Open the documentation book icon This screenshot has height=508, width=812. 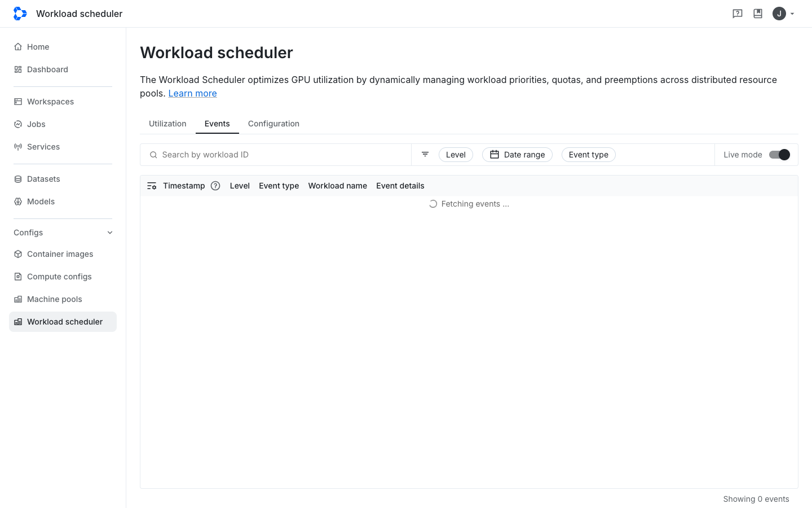click(x=758, y=14)
